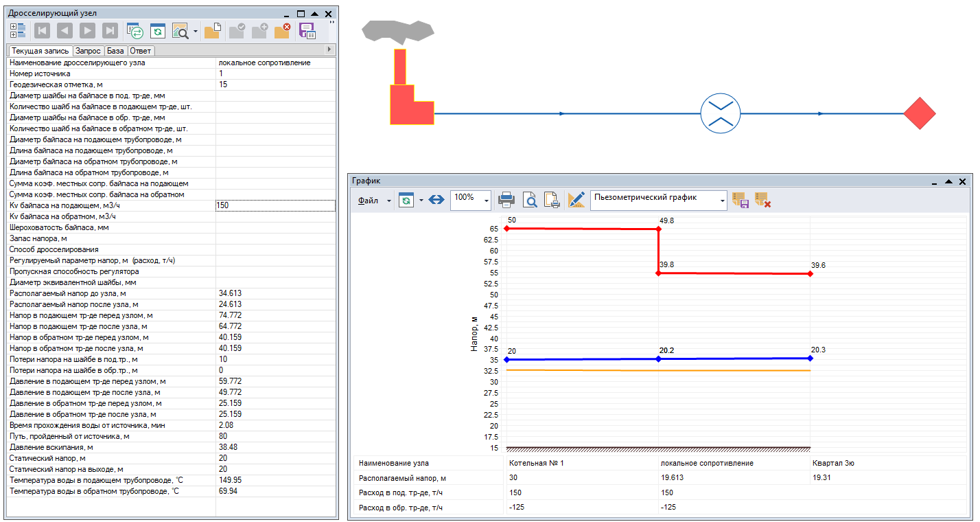Screen dimensions: 980x522
Task: Switch to the Запрос tab
Action: tap(89, 51)
